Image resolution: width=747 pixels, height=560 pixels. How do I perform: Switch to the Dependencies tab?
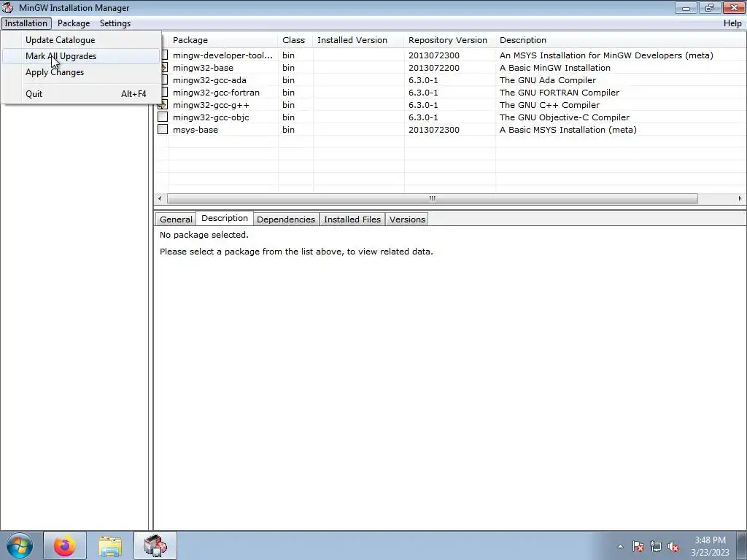286,219
